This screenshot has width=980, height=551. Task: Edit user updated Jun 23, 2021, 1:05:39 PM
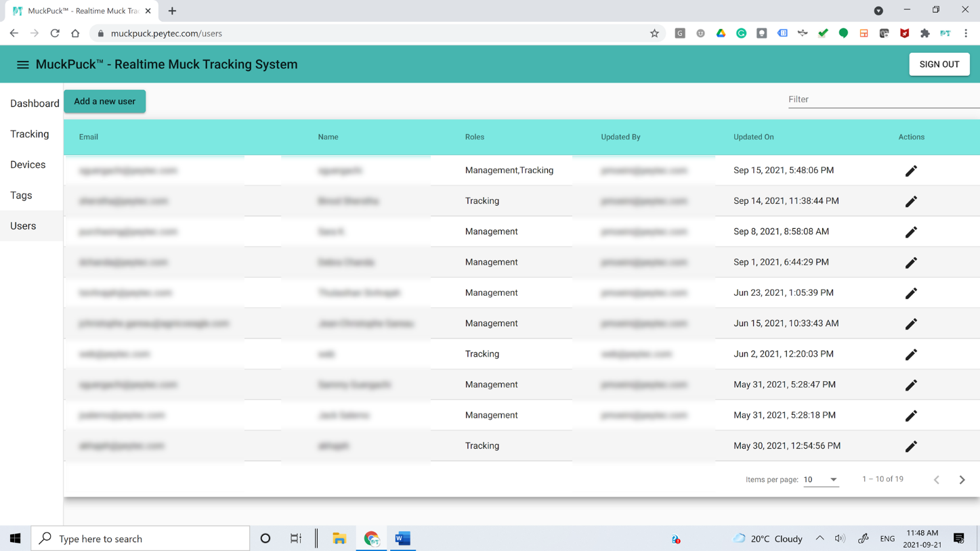(911, 293)
